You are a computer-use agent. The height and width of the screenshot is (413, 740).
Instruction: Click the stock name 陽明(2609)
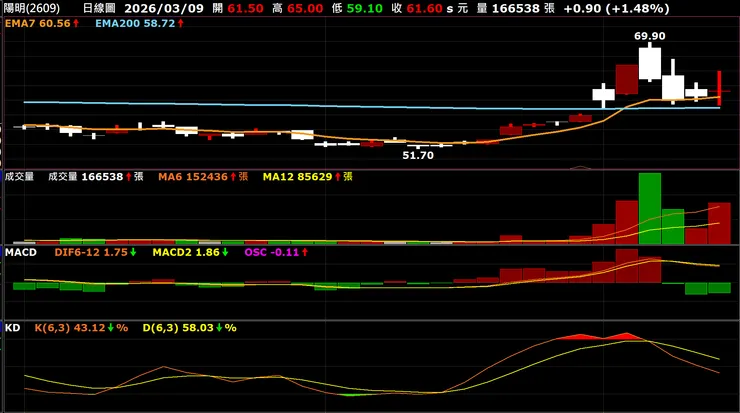32,8
